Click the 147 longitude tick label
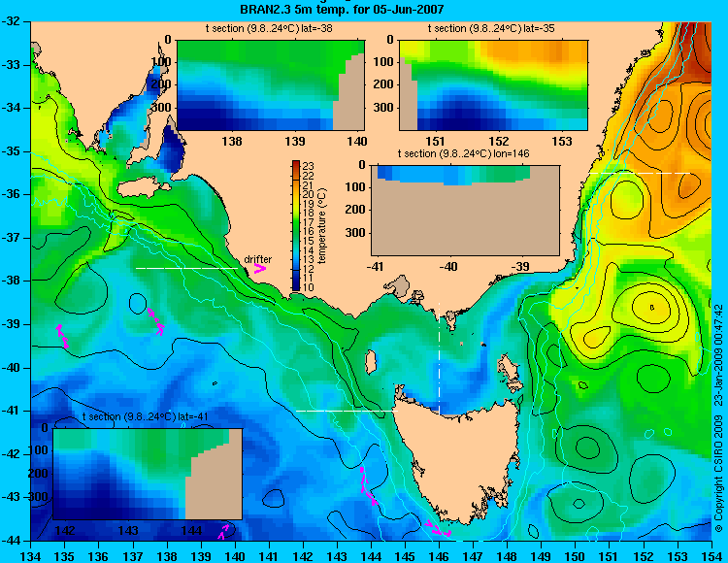This screenshot has width=728, height=563. [473, 556]
